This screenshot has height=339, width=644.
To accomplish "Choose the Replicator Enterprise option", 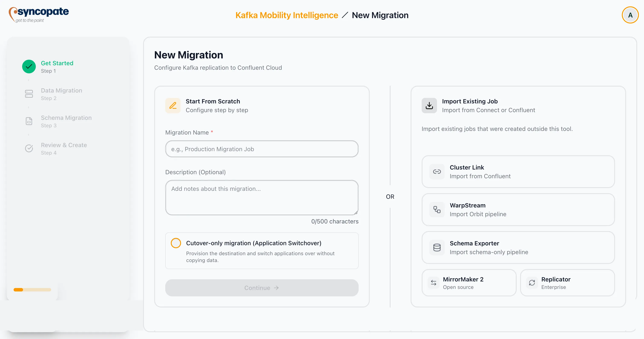I will pos(567,283).
